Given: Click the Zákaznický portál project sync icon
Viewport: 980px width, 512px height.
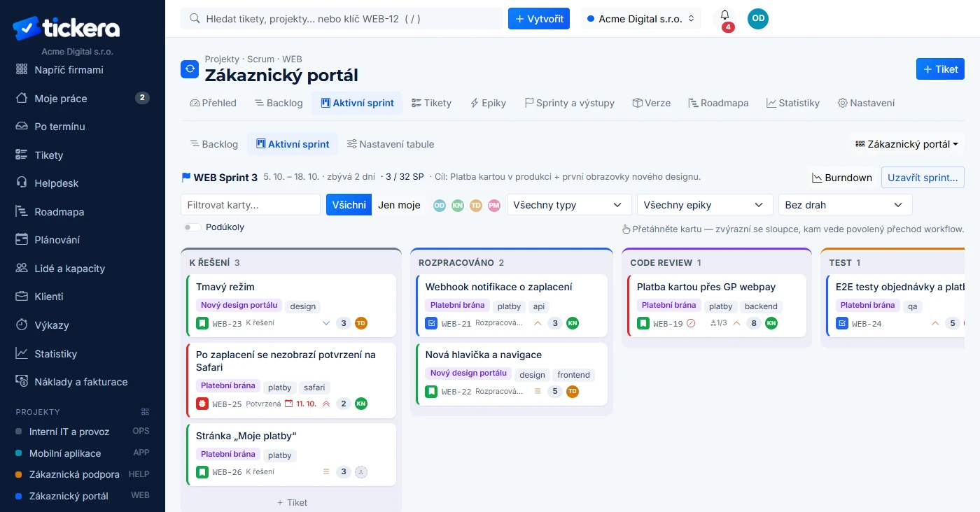Looking at the screenshot, I should tap(190, 69).
